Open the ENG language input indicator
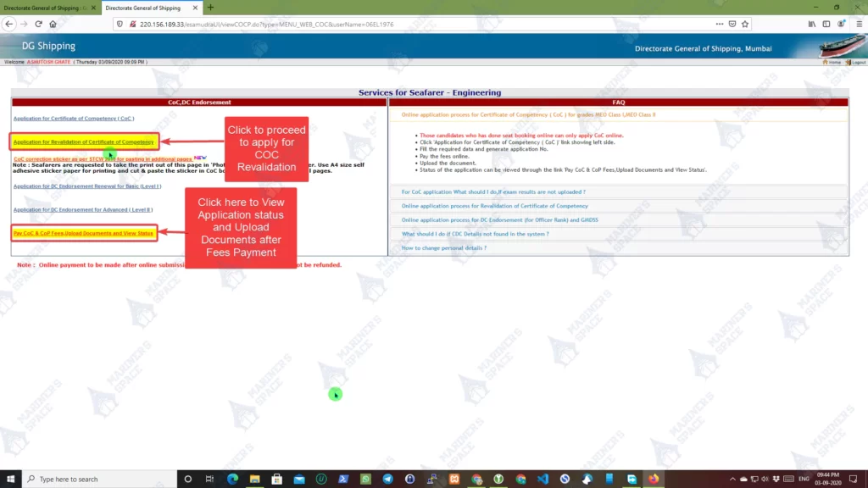This screenshot has width=868, height=488. click(x=804, y=479)
